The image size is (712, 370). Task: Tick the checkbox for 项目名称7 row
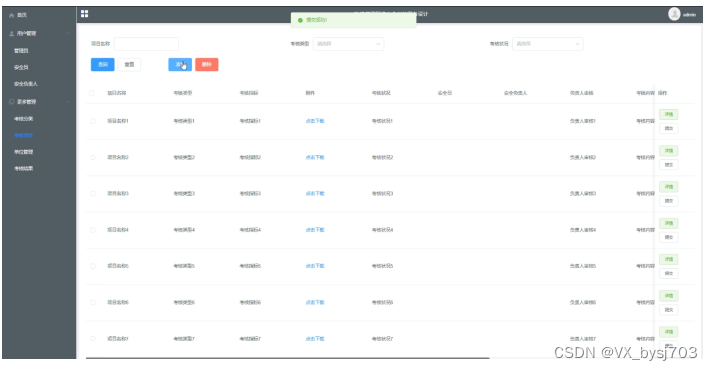tap(93, 339)
